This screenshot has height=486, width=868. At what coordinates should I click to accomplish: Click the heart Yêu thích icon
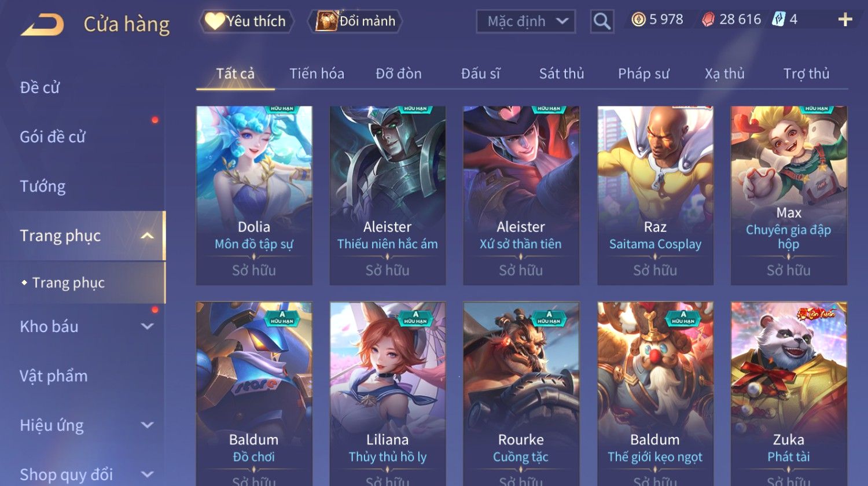click(x=214, y=21)
